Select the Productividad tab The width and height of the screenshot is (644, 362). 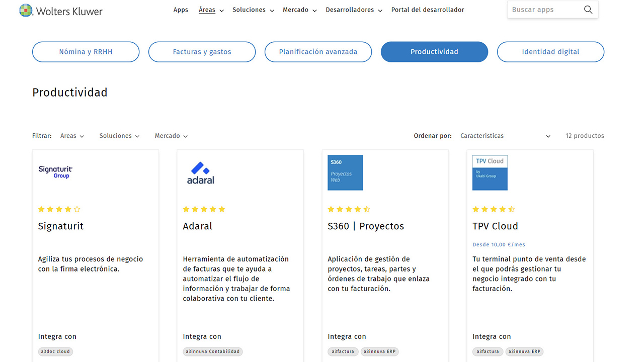pyautogui.click(x=434, y=52)
